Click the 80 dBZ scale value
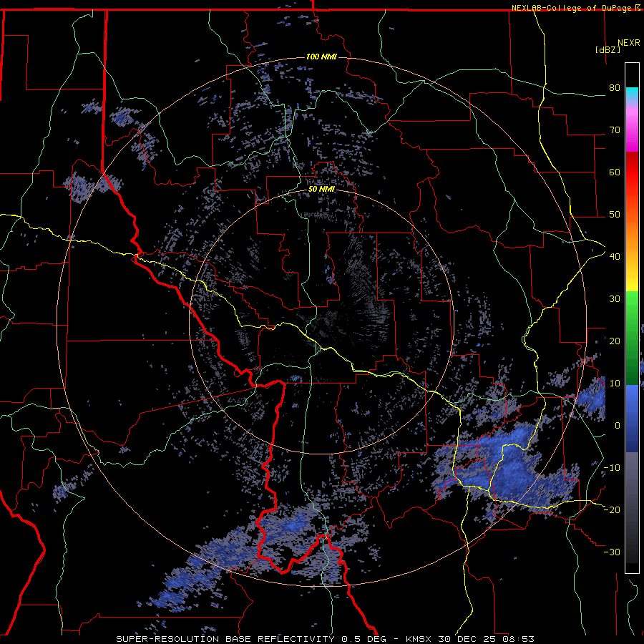 (615, 88)
